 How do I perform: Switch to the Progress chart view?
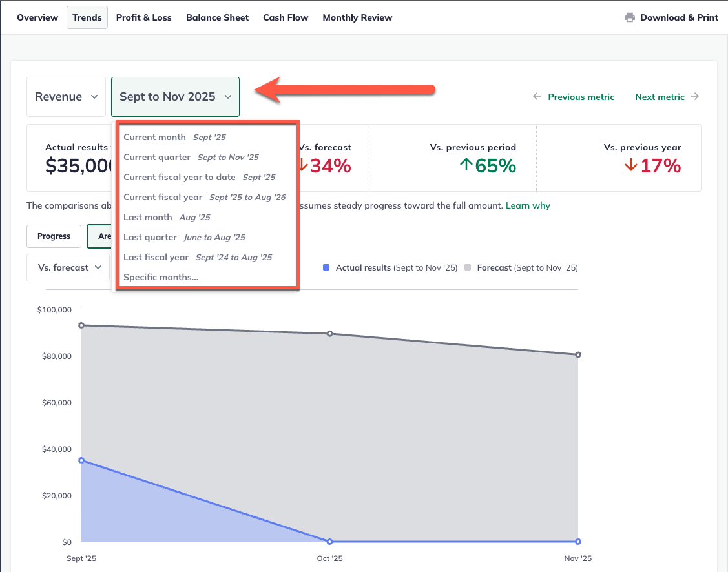pos(54,236)
